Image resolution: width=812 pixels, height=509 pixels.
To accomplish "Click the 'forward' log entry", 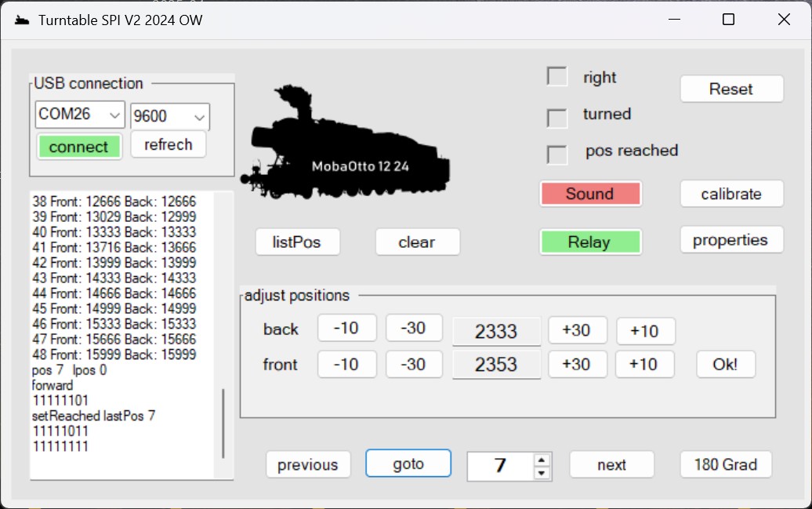I will [x=53, y=386].
